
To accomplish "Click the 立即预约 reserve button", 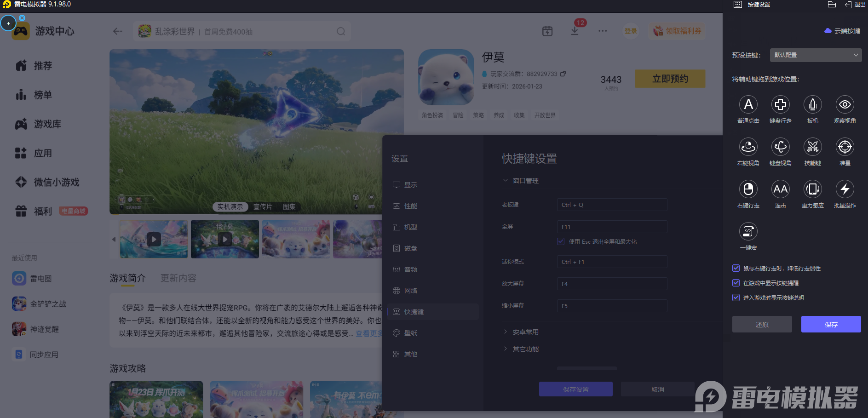I will pos(670,79).
